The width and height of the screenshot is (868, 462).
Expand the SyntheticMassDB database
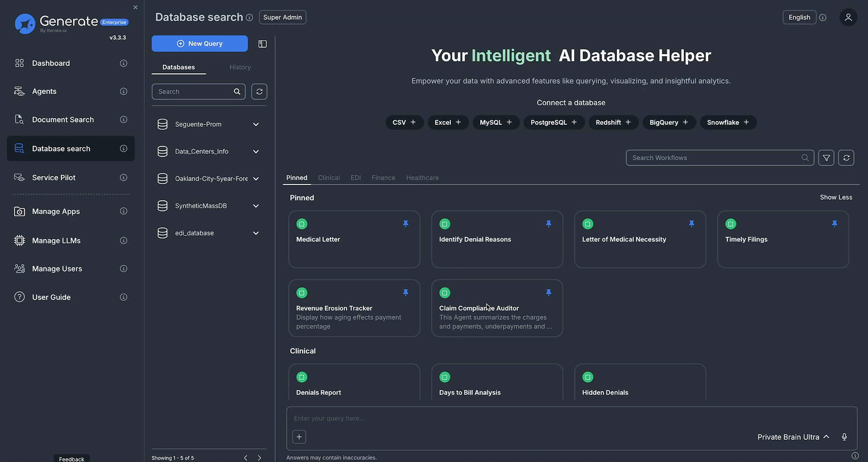256,205
